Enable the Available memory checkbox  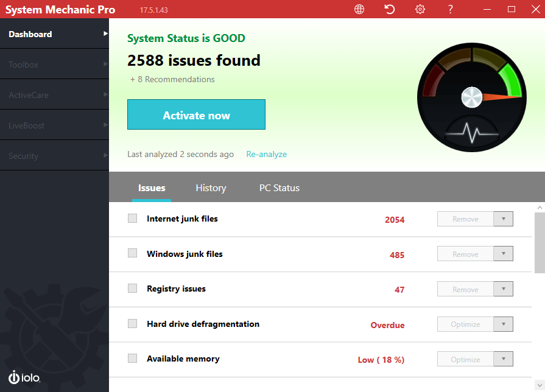click(132, 359)
